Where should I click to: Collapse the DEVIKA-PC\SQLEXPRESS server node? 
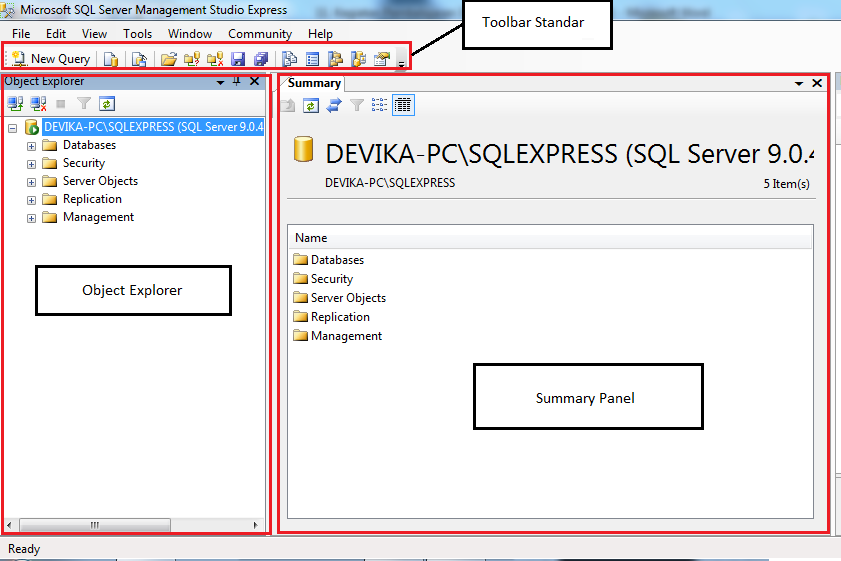(x=12, y=128)
